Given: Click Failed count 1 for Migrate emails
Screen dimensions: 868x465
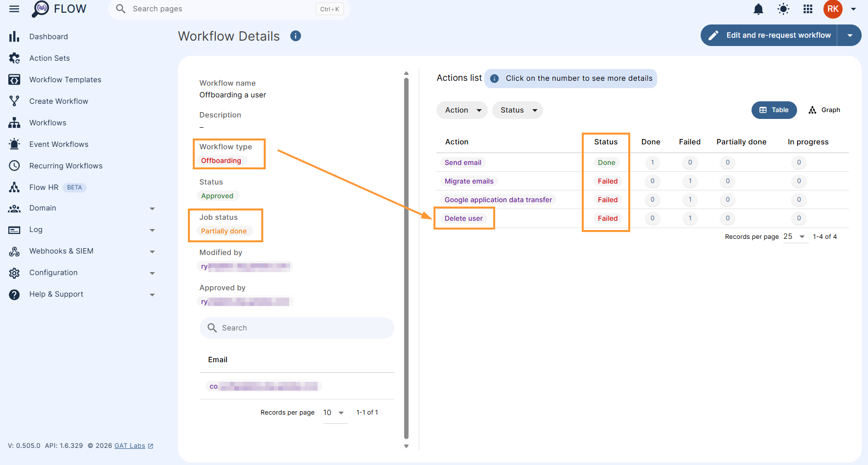Looking at the screenshot, I should pos(690,181).
